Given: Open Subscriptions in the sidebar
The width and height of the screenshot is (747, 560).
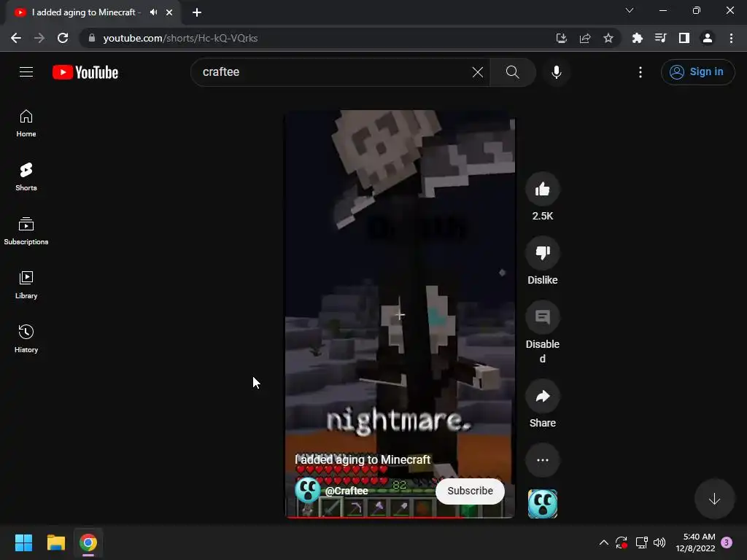Looking at the screenshot, I should click(26, 231).
